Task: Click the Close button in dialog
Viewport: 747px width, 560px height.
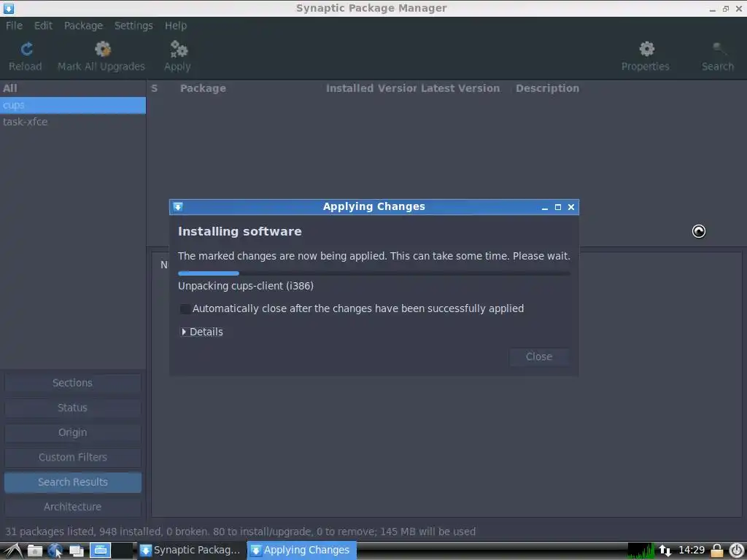Action: 539,357
